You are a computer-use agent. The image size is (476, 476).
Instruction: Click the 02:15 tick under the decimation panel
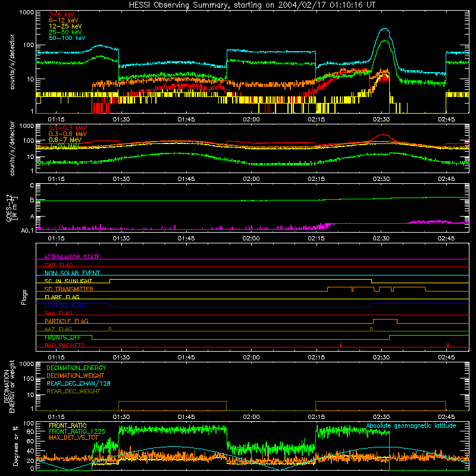(x=316, y=417)
